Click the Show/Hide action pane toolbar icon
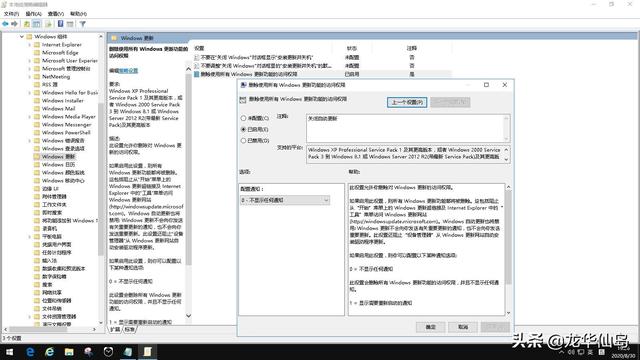Viewport: 640px width, 360px height. pyautogui.click(x=70, y=24)
